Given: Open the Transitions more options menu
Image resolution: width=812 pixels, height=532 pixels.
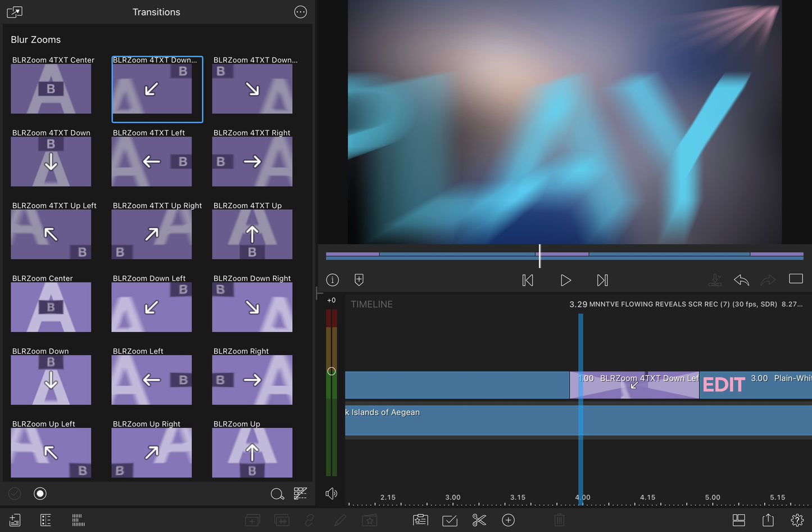Looking at the screenshot, I should (301, 12).
